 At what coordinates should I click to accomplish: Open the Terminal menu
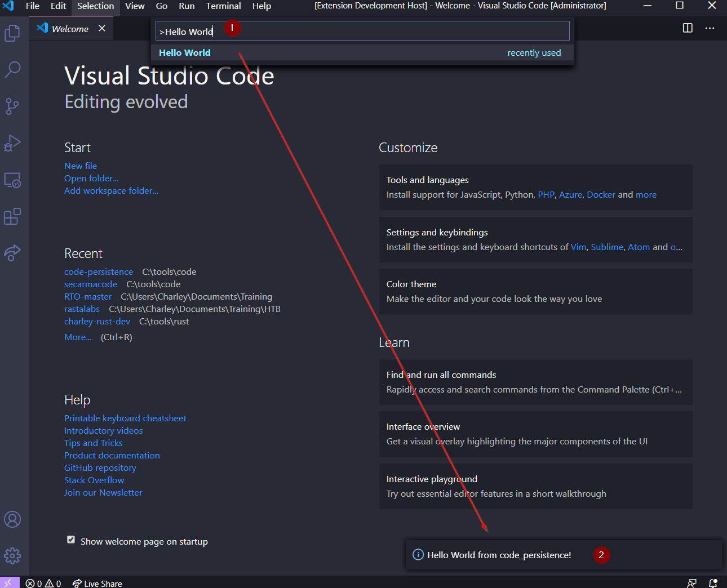223,6
